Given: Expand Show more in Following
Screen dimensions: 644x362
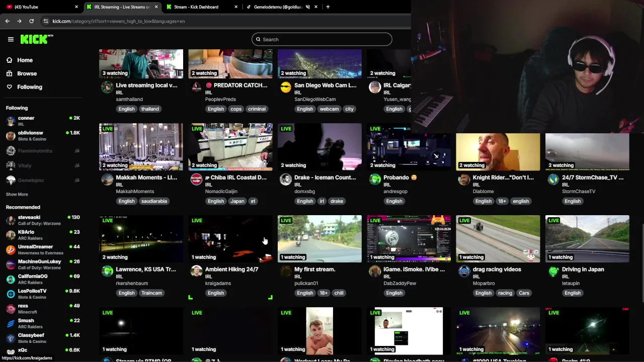Looking at the screenshot, I should click(17, 194).
